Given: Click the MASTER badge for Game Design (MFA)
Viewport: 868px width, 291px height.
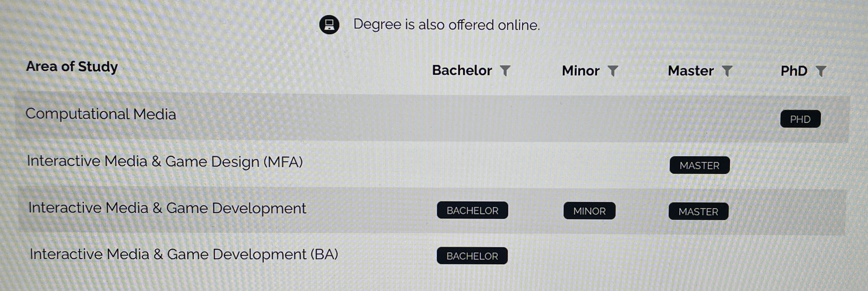Looking at the screenshot, I should [x=700, y=165].
